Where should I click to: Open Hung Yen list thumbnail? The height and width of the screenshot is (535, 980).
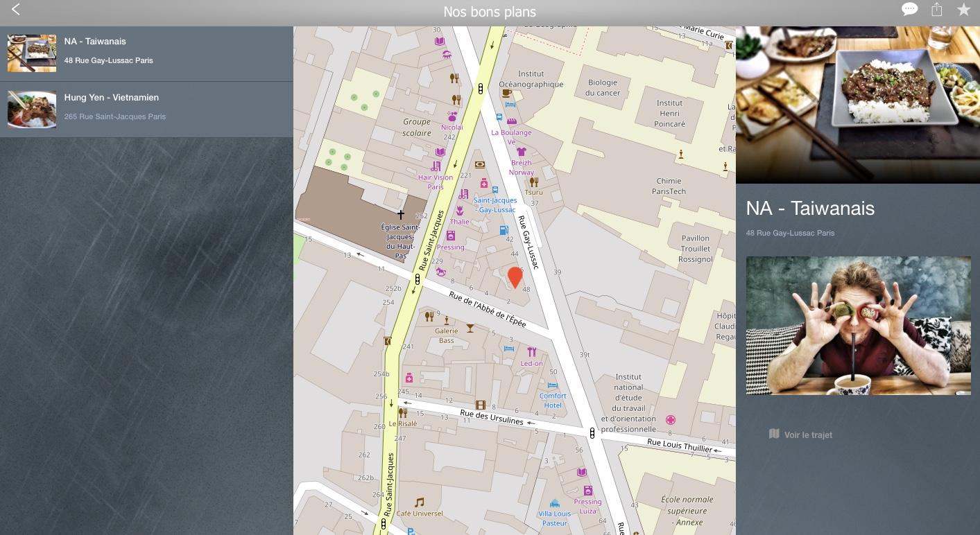pyautogui.click(x=32, y=109)
